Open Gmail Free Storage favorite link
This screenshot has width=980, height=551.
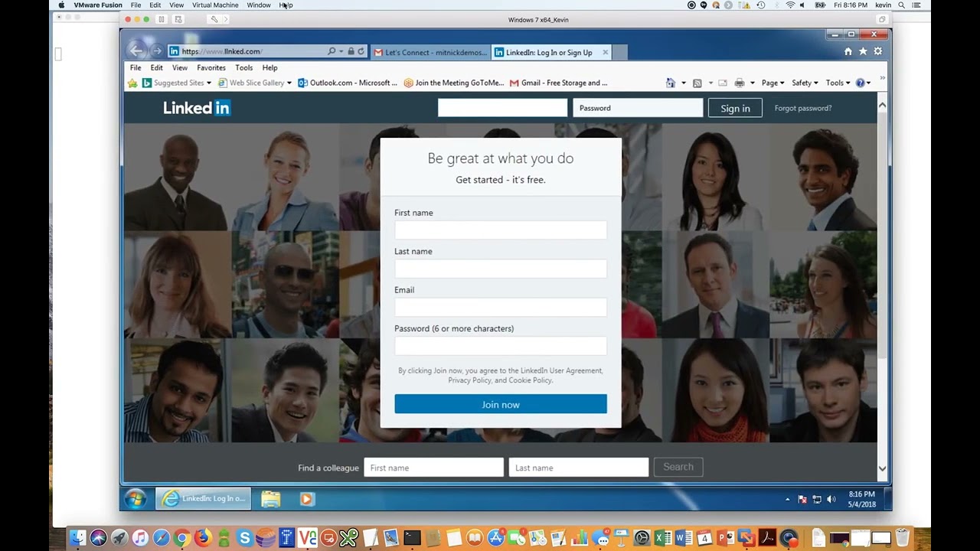tap(558, 83)
